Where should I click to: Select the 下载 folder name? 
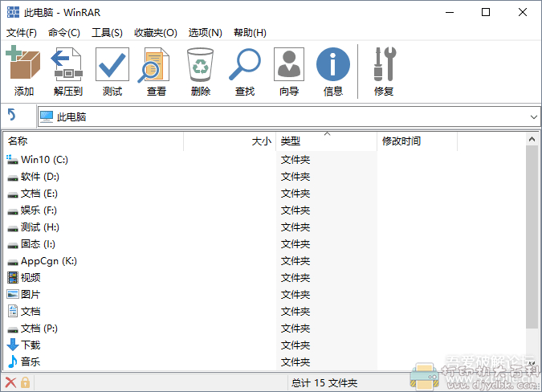click(x=31, y=345)
